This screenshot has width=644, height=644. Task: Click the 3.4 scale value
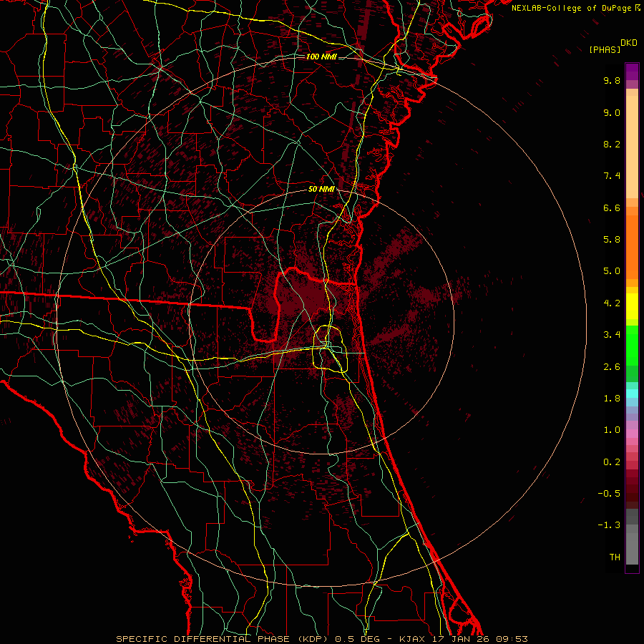(x=612, y=335)
